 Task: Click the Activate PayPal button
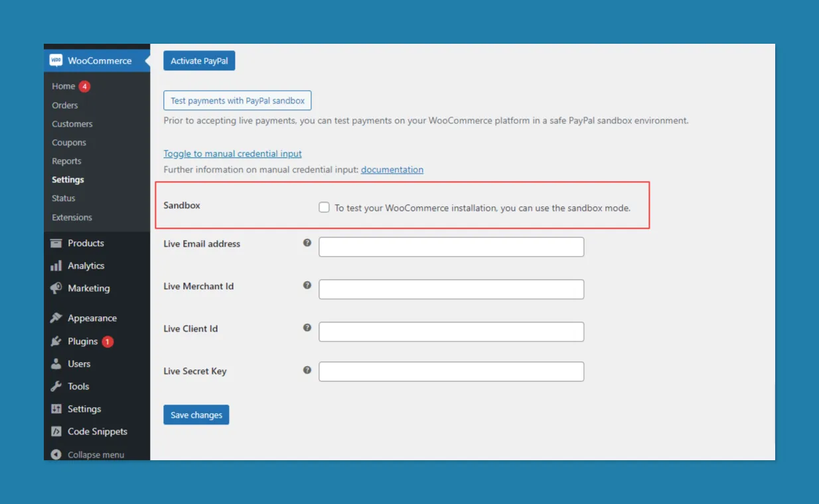[x=199, y=61]
